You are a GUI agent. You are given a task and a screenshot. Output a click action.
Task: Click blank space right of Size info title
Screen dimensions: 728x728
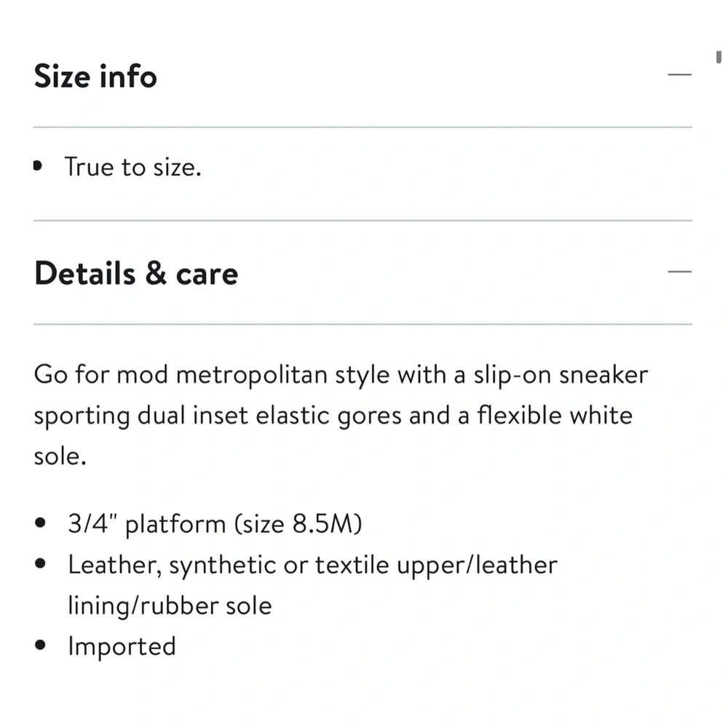pos(412,76)
